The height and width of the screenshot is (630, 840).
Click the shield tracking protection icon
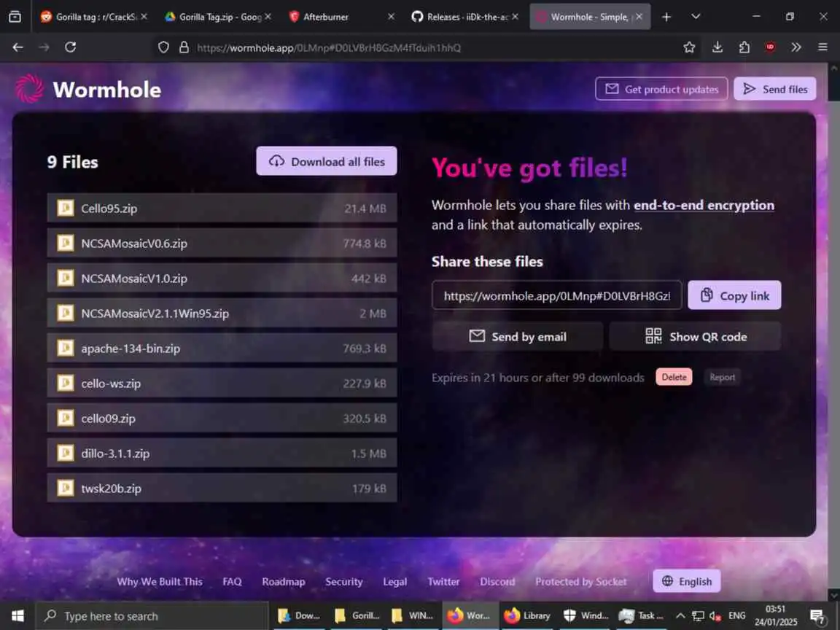pos(163,47)
